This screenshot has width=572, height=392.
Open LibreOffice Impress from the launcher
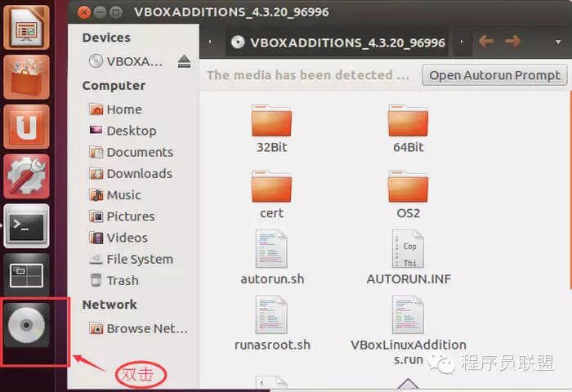[26, 28]
